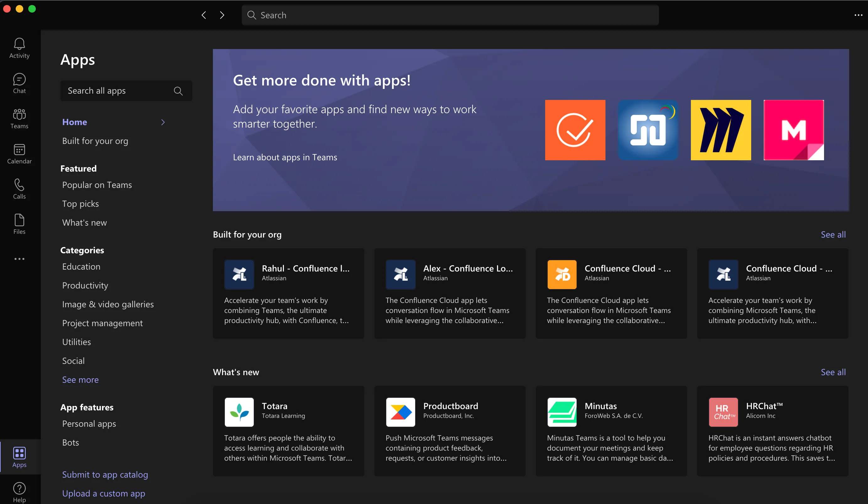This screenshot has height=504, width=868.
Task: Expand the Home chevron arrow
Action: coord(163,122)
